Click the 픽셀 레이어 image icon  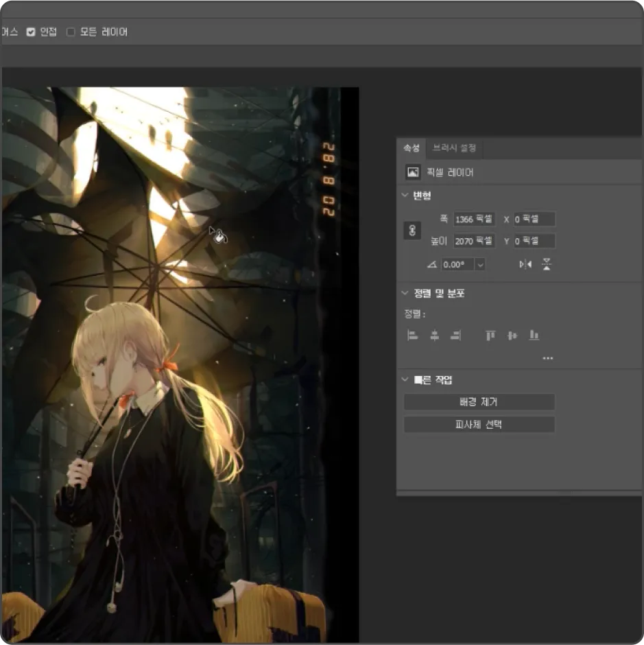coord(413,172)
